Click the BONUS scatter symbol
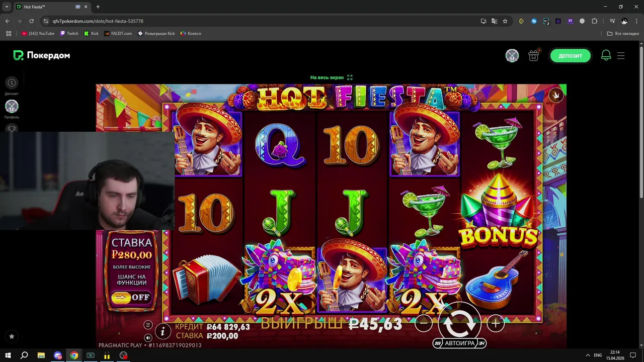 pyautogui.click(x=498, y=211)
